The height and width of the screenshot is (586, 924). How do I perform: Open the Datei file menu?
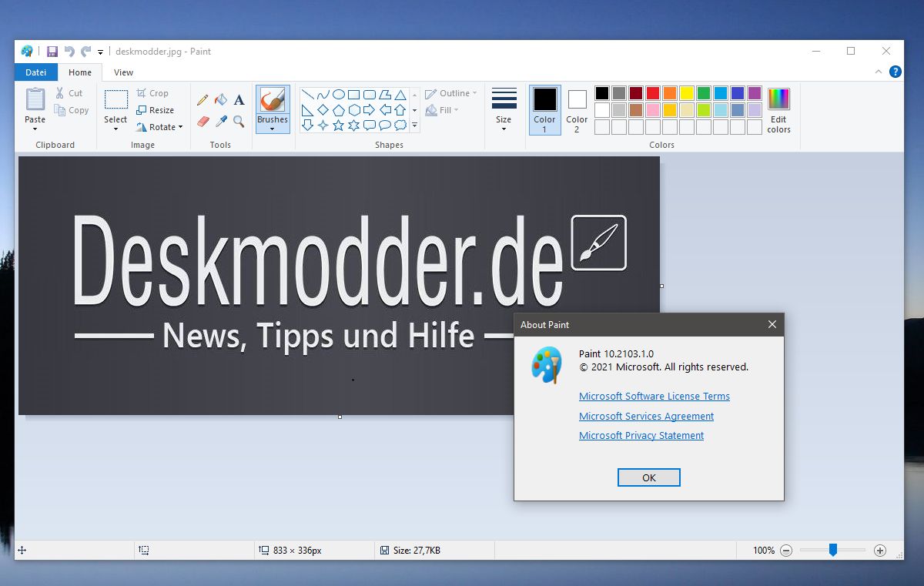pos(36,72)
